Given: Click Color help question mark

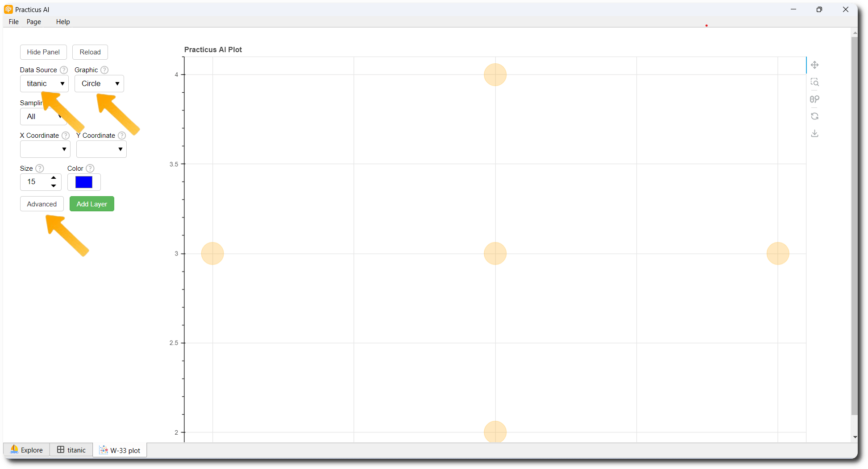Looking at the screenshot, I should (90, 169).
